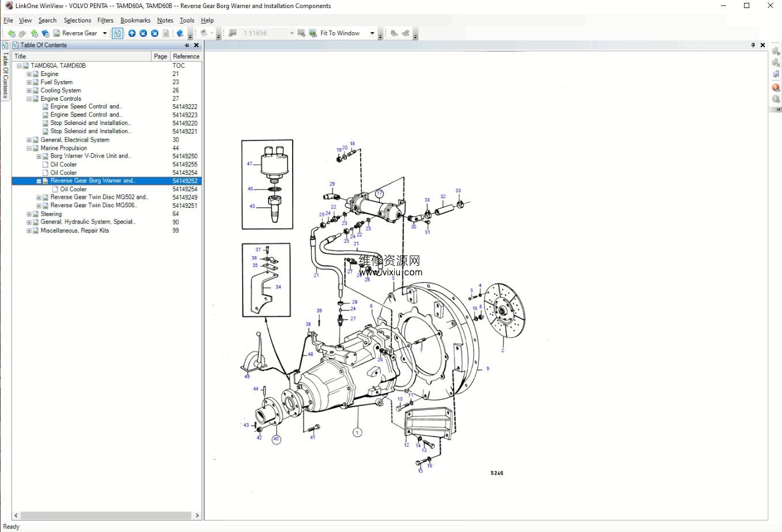782x532 pixels.
Task: Expand Miscellaneous, Repair Kits node
Action: (29, 231)
